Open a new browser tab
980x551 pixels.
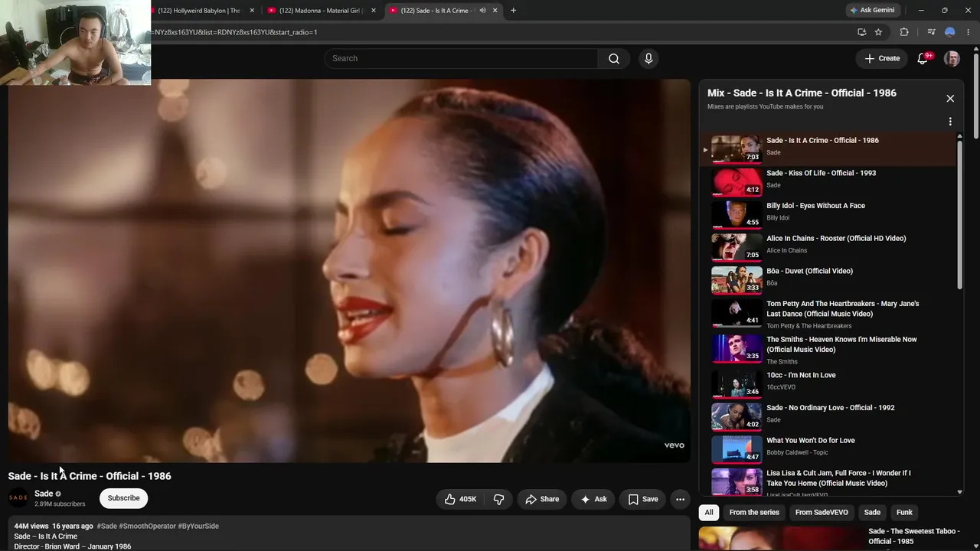pyautogui.click(x=513, y=11)
